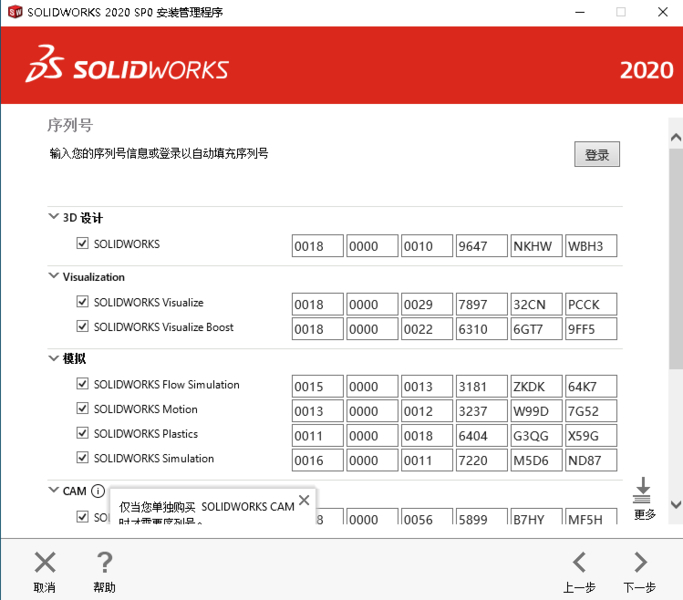
Task: Collapse the 3D 设计 section
Action: pyautogui.click(x=54, y=217)
